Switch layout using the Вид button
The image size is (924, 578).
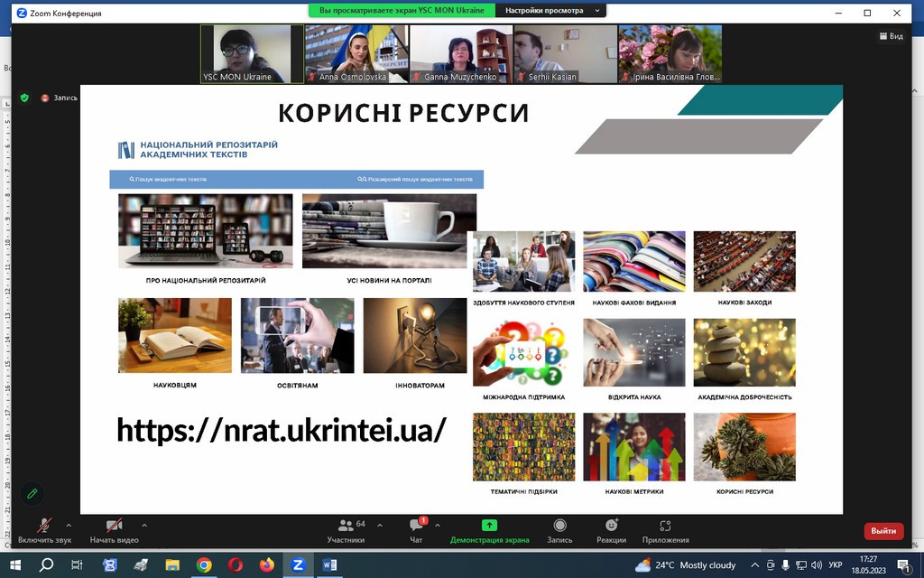[891, 36]
